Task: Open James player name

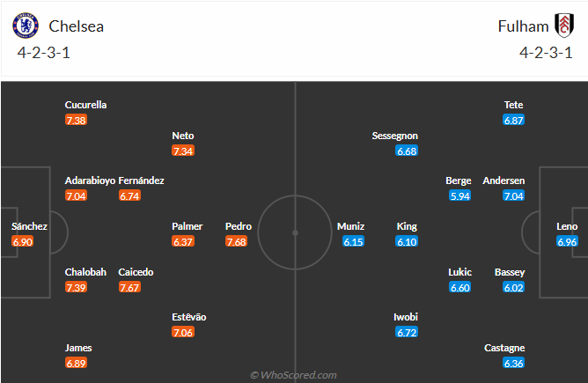Action: tap(77, 348)
